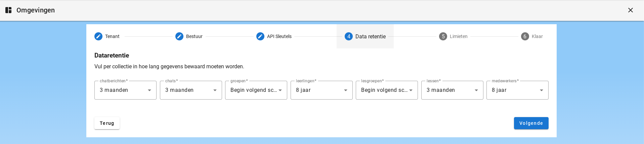This screenshot has height=144, width=644.
Task: Go to the Data retentie step
Action: point(371,36)
